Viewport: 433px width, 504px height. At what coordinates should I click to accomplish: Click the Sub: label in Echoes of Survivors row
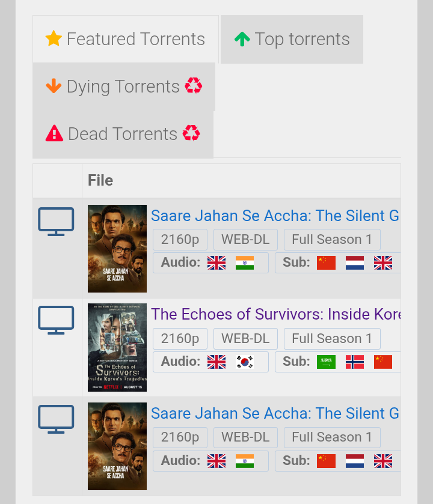(x=296, y=361)
